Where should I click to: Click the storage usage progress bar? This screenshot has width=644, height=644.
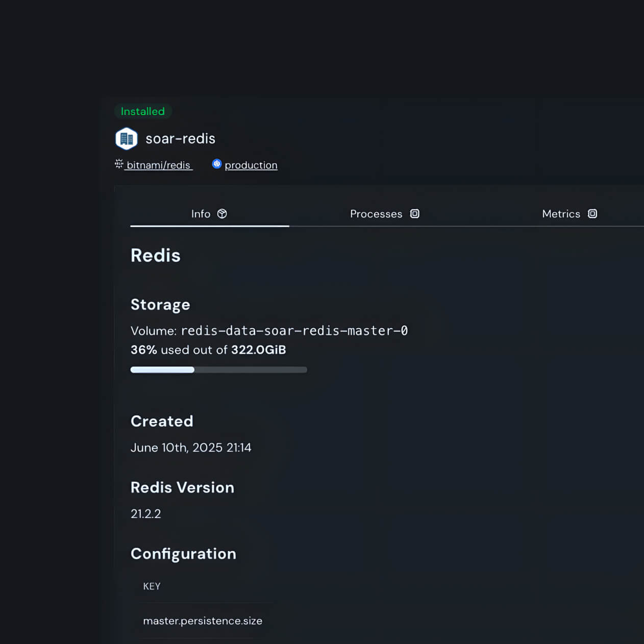point(219,369)
